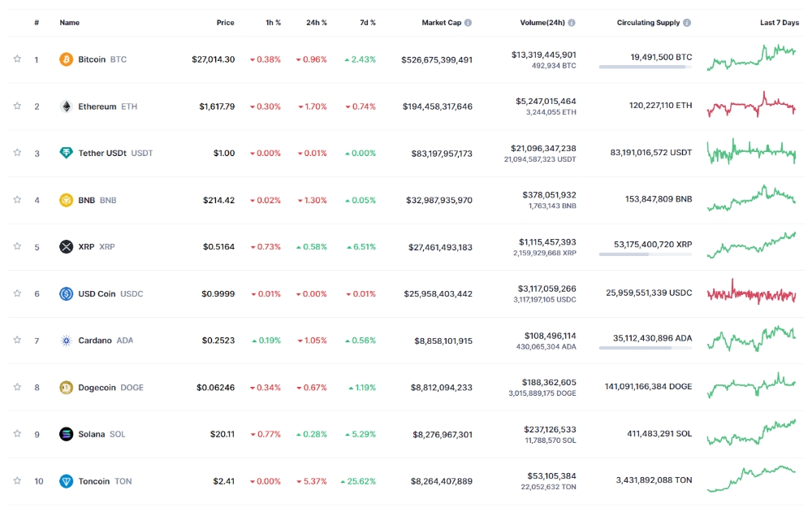Click the Market Cap info icon

click(468, 23)
